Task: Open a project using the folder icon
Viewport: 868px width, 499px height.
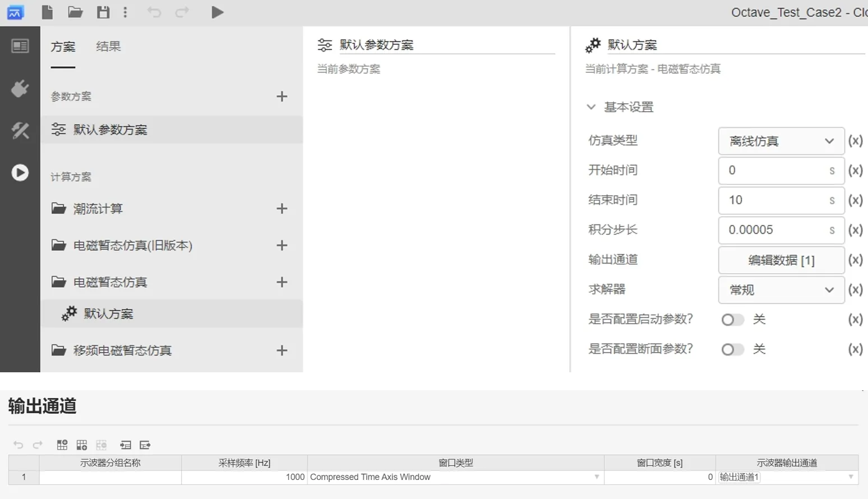Action: click(x=75, y=12)
